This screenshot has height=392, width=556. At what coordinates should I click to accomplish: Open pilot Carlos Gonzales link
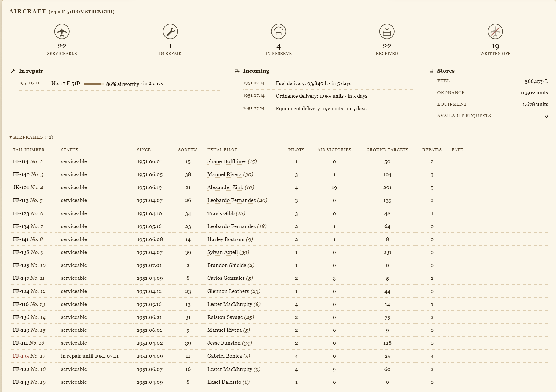(226, 278)
